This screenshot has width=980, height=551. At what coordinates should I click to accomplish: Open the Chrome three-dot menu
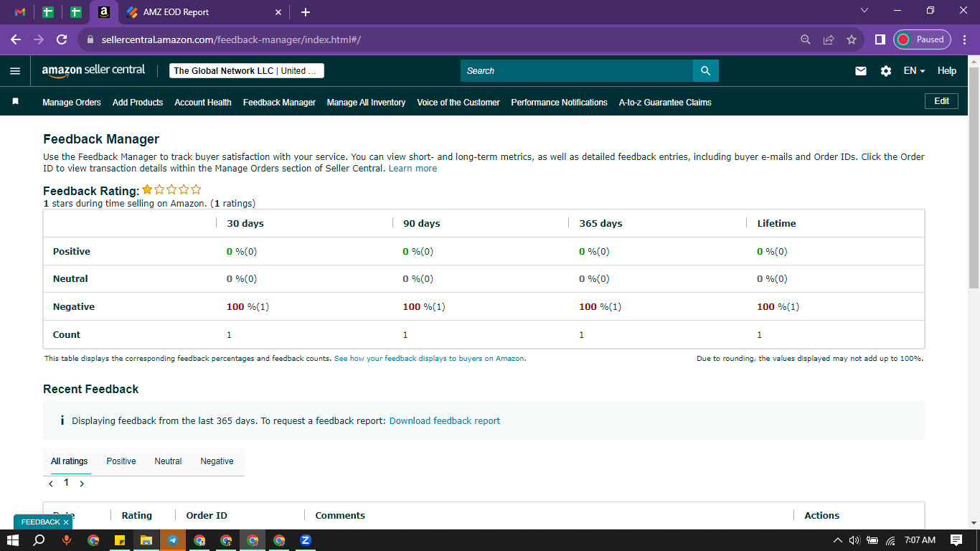pos(965,39)
